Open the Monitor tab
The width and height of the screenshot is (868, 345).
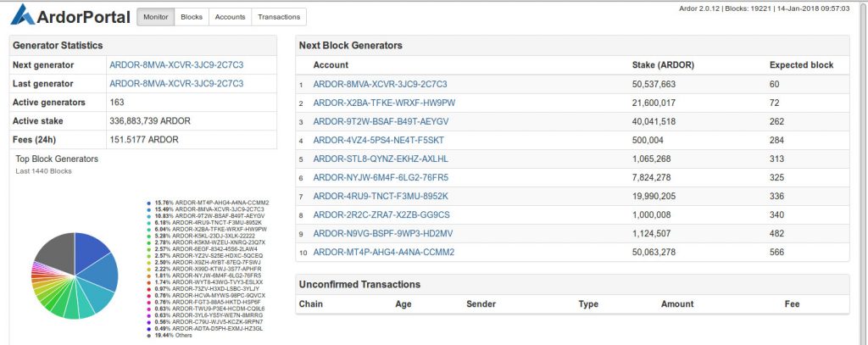(x=156, y=17)
